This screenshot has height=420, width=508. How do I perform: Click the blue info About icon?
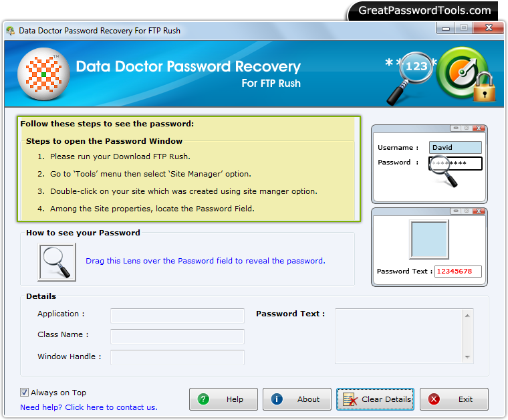click(277, 399)
